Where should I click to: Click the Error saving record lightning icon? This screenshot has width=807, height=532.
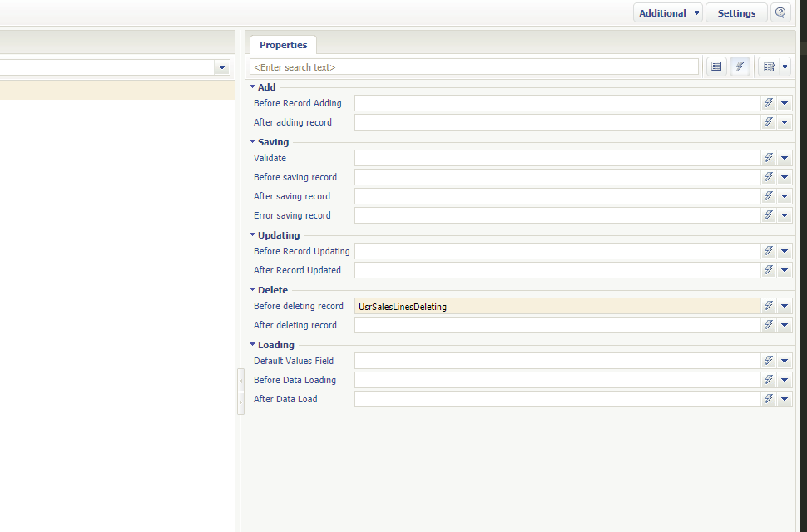[769, 214]
